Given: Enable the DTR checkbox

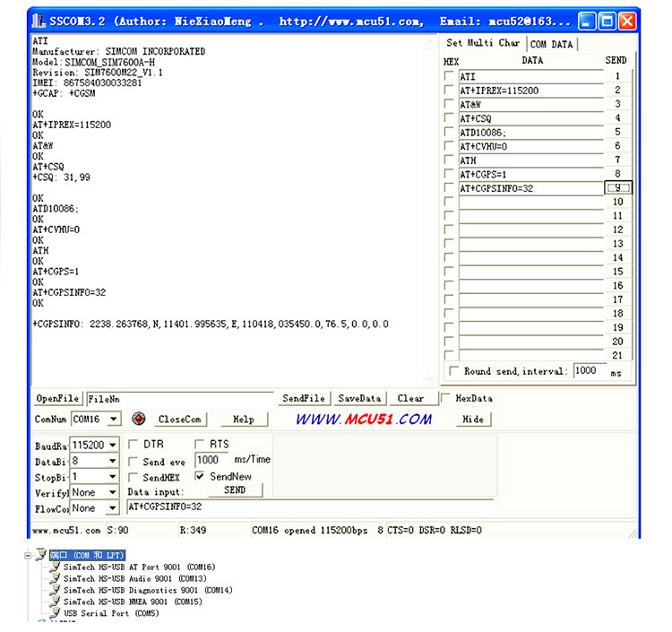Looking at the screenshot, I should [133, 444].
